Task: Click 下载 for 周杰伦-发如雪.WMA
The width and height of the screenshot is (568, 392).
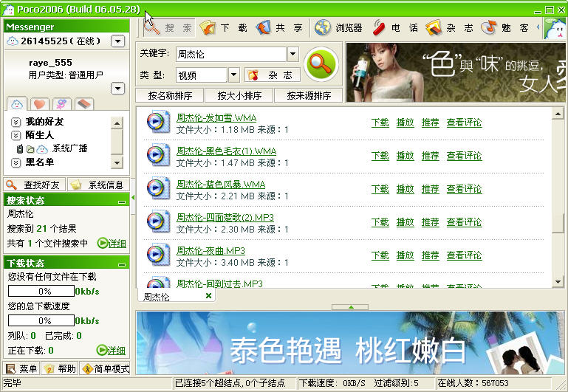Action: click(380, 123)
